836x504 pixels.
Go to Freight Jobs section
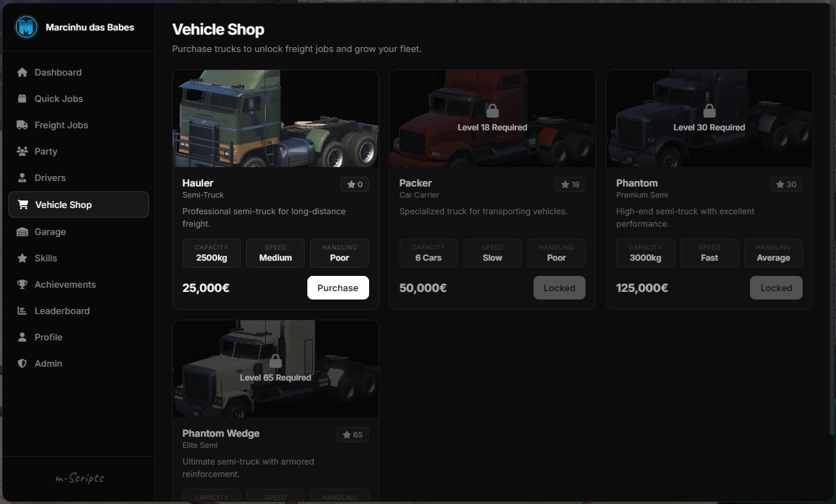click(78, 125)
